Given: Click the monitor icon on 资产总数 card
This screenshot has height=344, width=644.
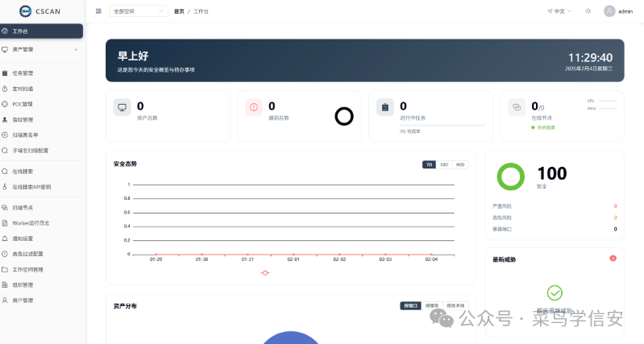Looking at the screenshot, I should coord(122,108).
